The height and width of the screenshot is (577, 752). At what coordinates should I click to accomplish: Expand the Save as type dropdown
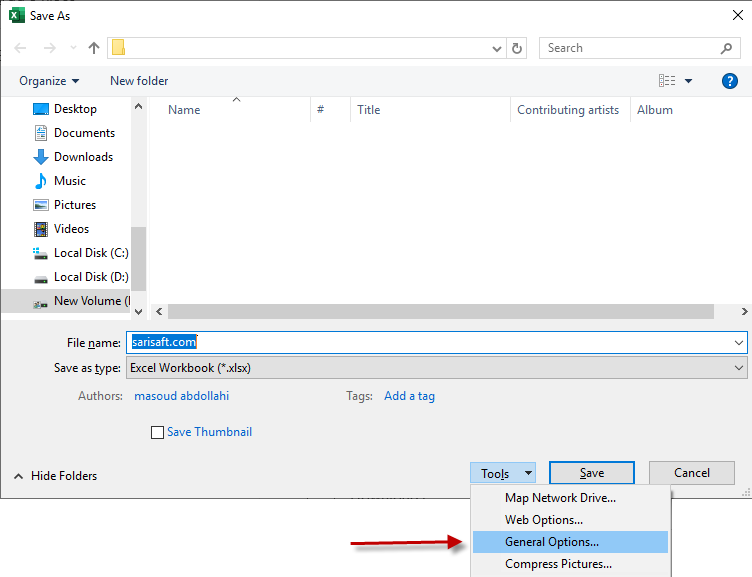[x=738, y=368]
